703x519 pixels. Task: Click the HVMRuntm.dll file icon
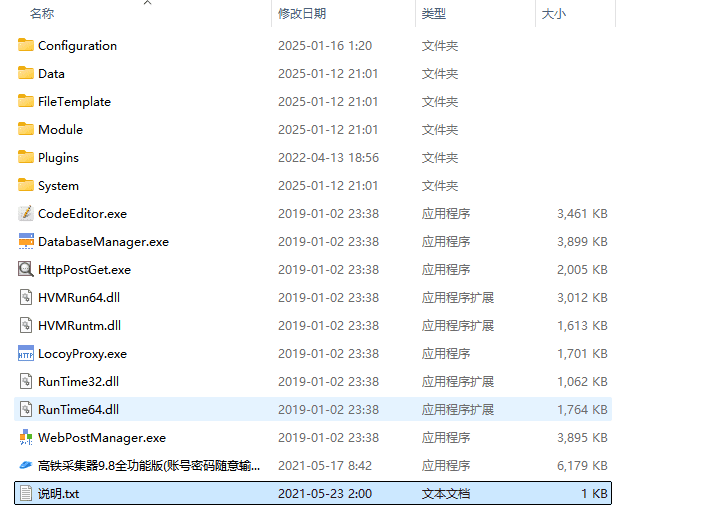click(x=26, y=325)
